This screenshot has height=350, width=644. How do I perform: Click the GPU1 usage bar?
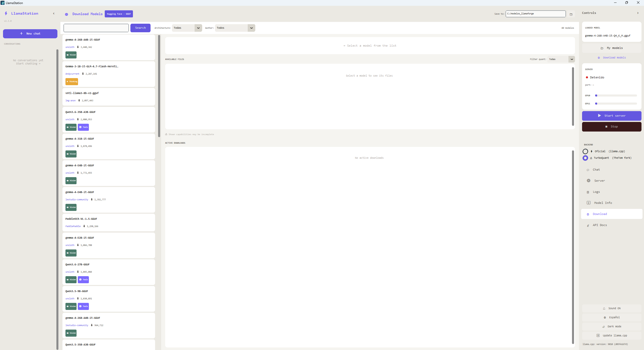click(616, 104)
